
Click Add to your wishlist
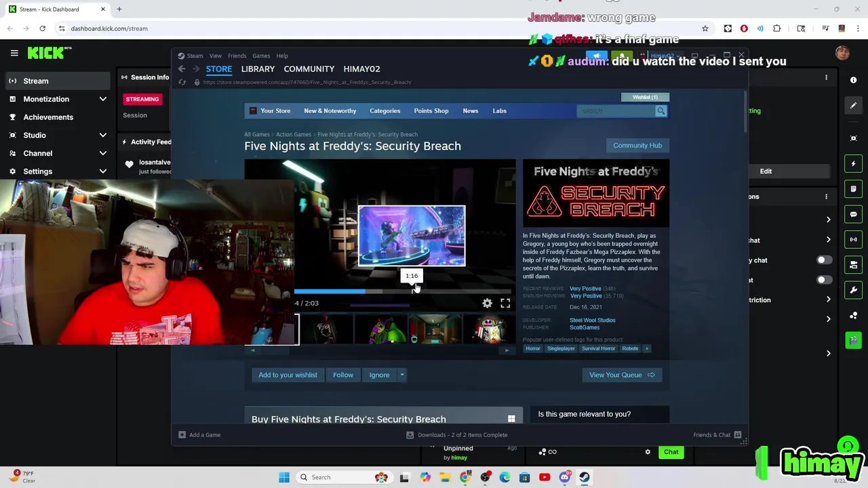(288, 375)
